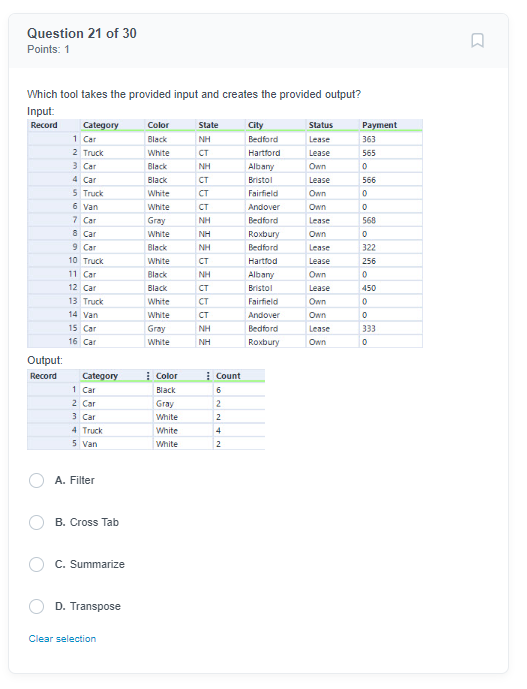Click the State column header
Image resolution: width=527 pixels, height=689 pixels.
coord(220,125)
